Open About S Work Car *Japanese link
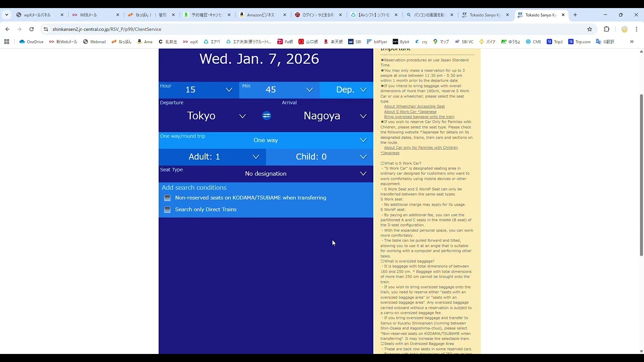Viewport: 644px width, 362px height. pos(411,112)
